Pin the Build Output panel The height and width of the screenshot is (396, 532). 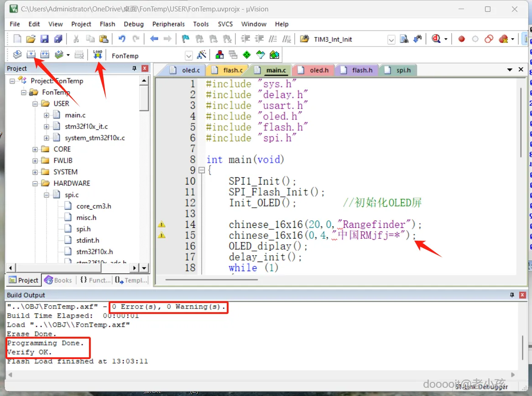512,295
